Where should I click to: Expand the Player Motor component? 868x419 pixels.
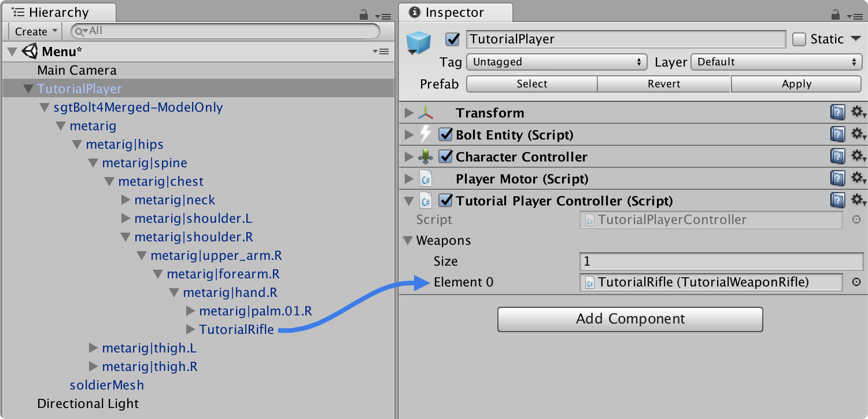click(409, 179)
